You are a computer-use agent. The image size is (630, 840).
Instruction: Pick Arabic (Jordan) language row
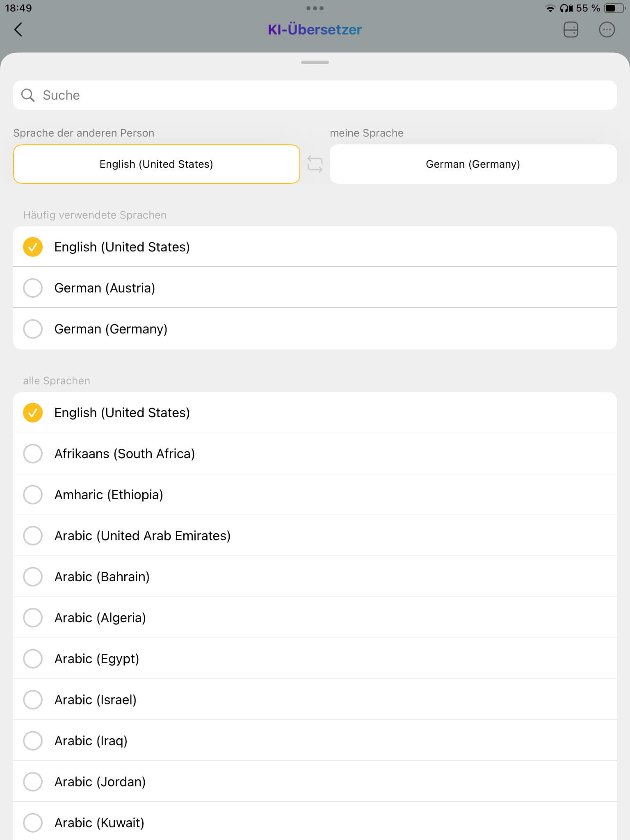(100, 782)
